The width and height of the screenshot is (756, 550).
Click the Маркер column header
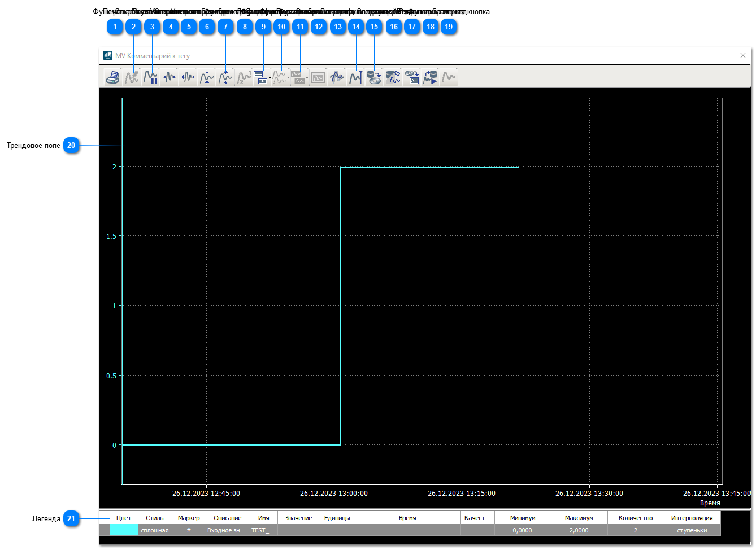tap(189, 518)
